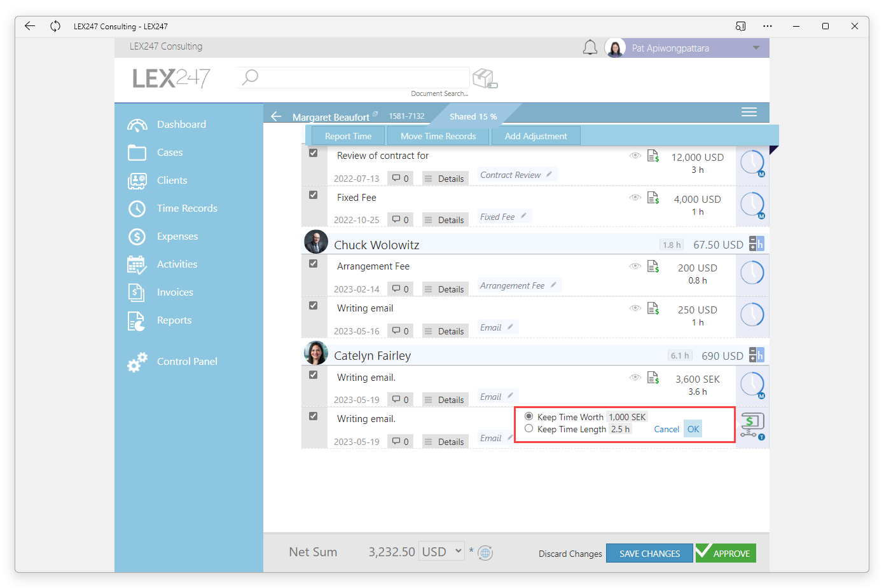Image resolution: width=884 pixels, height=588 pixels.
Task: Open the USD currency dropdown
Action: [x=442, y=552]
